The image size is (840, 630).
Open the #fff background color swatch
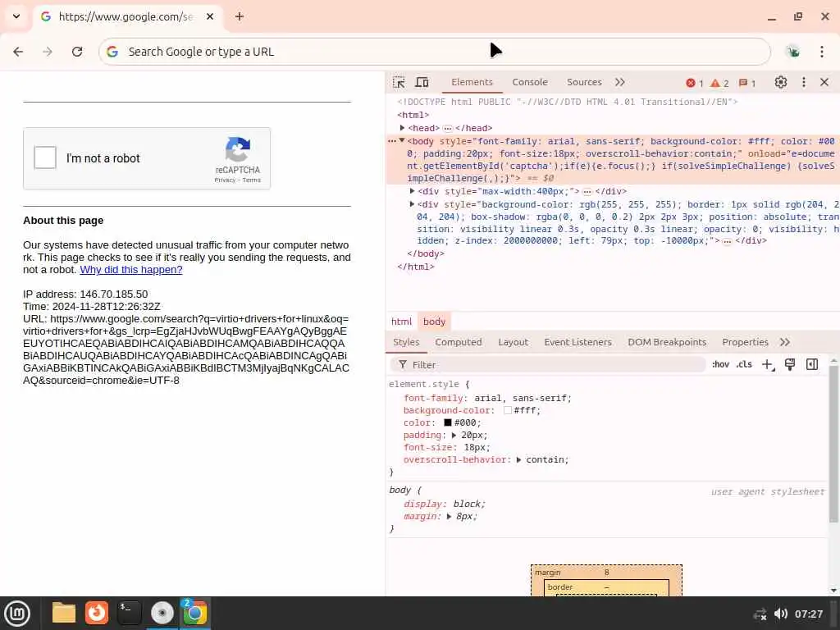[507, 410]
